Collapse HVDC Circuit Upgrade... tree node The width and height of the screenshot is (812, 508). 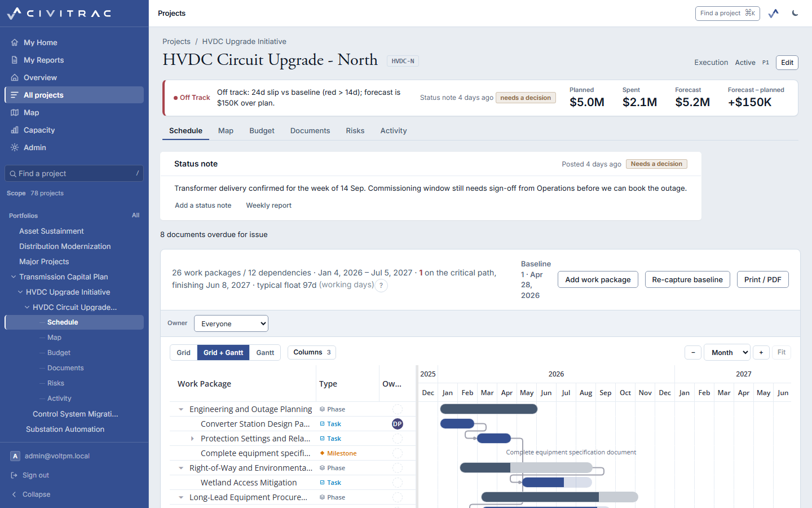coord(27,307)
